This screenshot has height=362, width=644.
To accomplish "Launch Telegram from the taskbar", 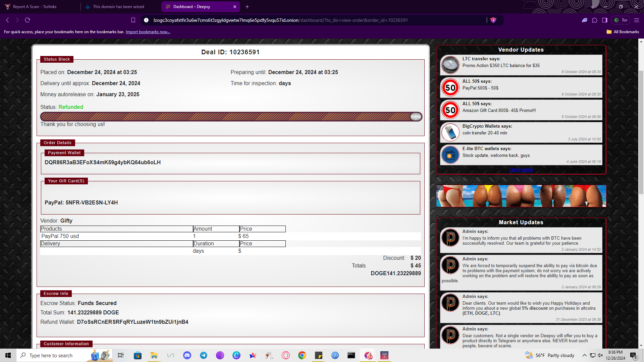I will tap(204, 355).
